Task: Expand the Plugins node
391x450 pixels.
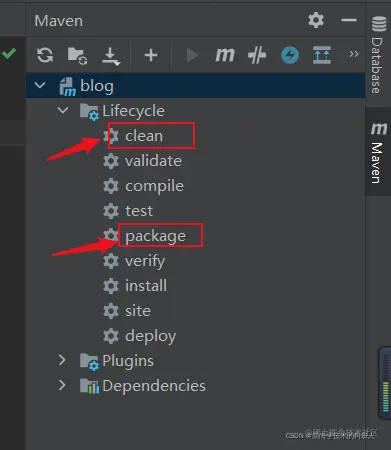Action: click(x=62, y=360)
